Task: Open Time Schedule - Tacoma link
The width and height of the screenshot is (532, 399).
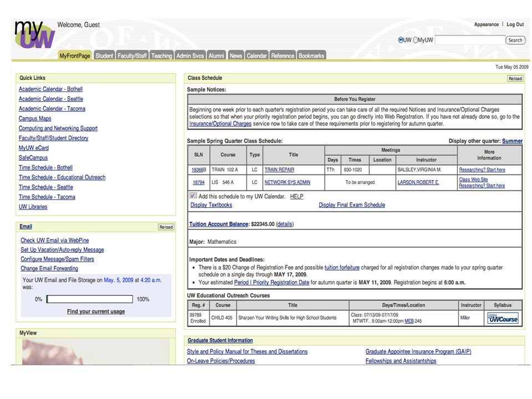Action: [x=47, y=197]
